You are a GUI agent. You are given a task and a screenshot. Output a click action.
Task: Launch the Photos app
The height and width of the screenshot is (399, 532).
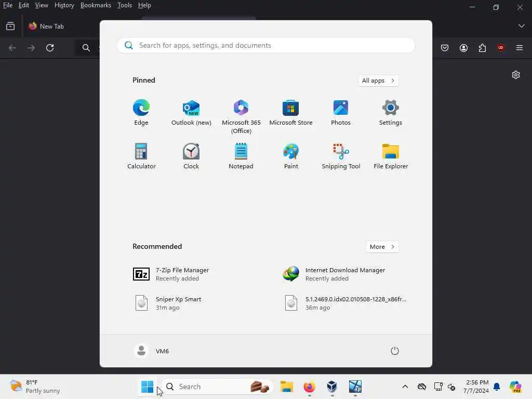(x=341, y=113)
